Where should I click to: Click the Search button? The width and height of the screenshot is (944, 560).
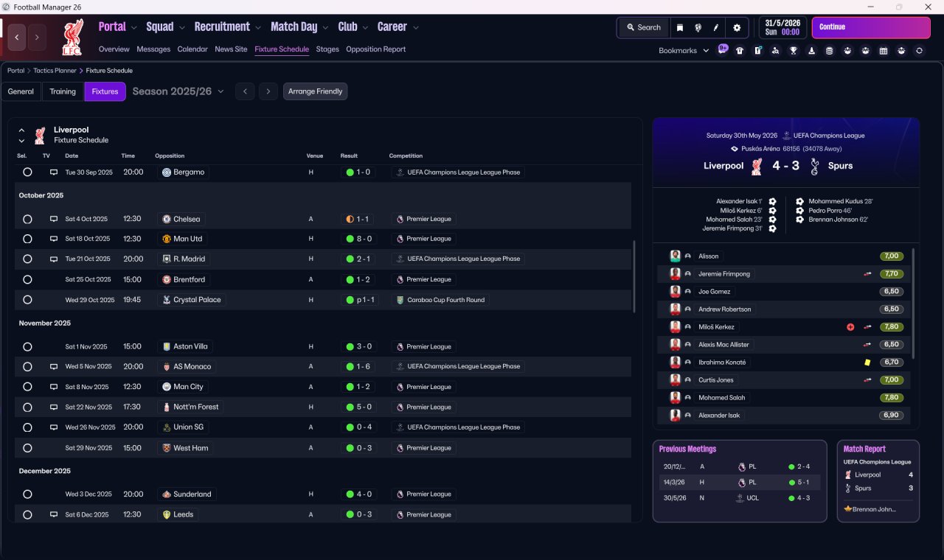pos(643,27)
